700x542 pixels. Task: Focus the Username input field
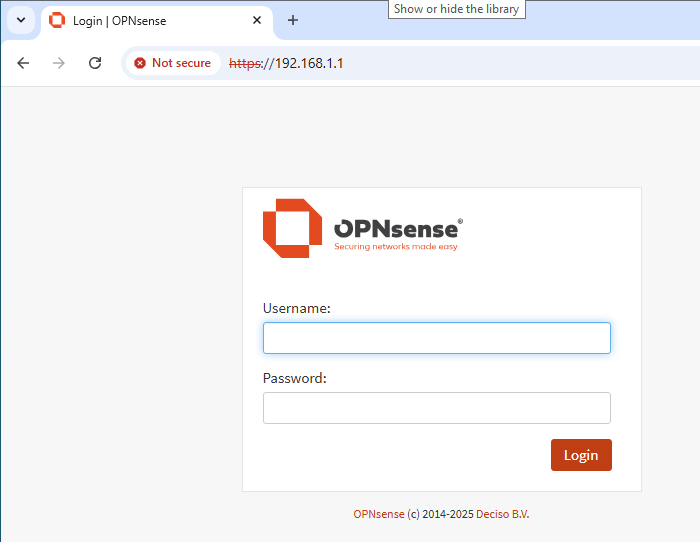pyautogui.click(x=437, y=338)
